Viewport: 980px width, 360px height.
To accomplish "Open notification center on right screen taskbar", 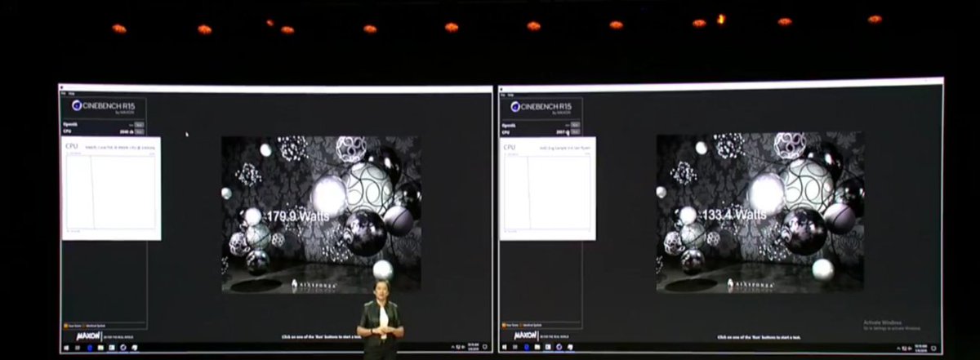I will 933,349.
